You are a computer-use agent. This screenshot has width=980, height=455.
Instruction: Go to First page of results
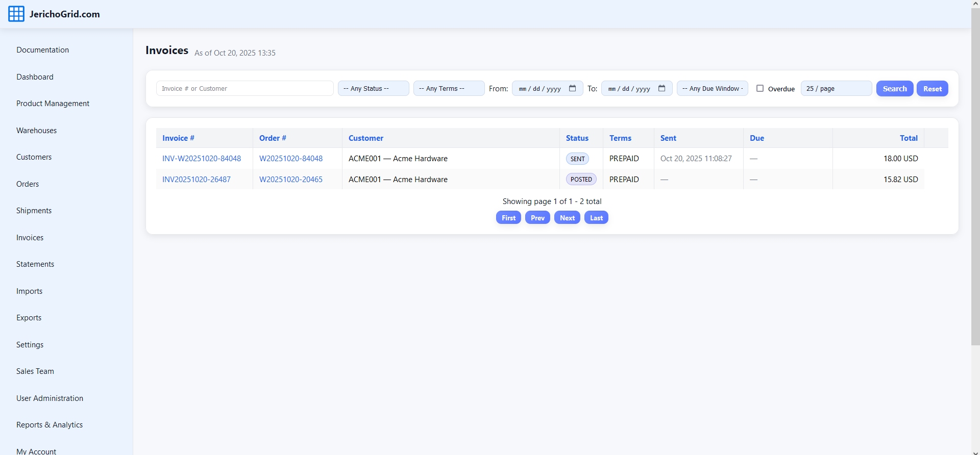click(508, 218)
